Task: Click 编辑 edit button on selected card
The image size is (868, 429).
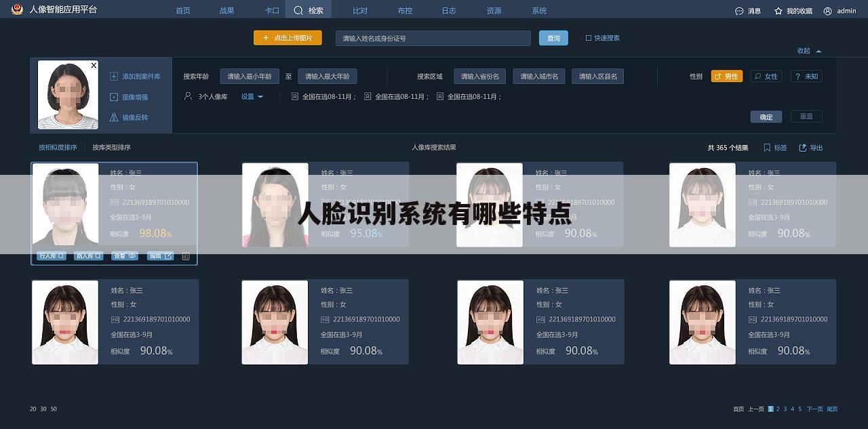Action: [161, 256]
